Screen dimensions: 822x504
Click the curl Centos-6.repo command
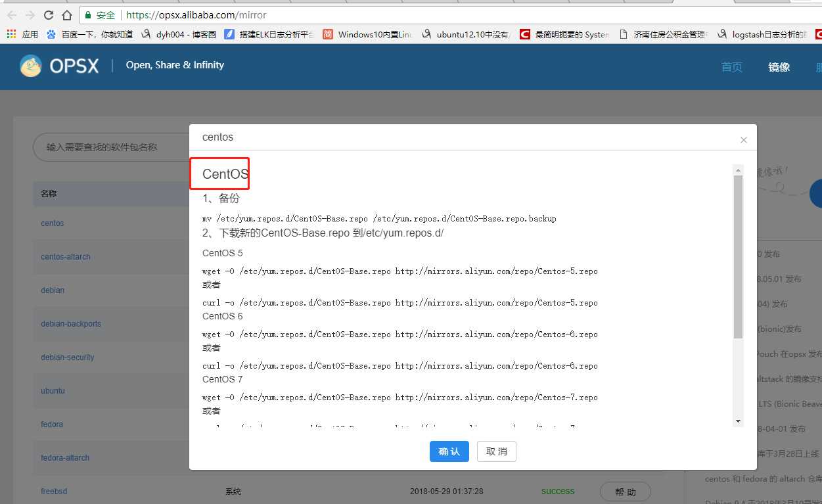click(x=400, y=366)
